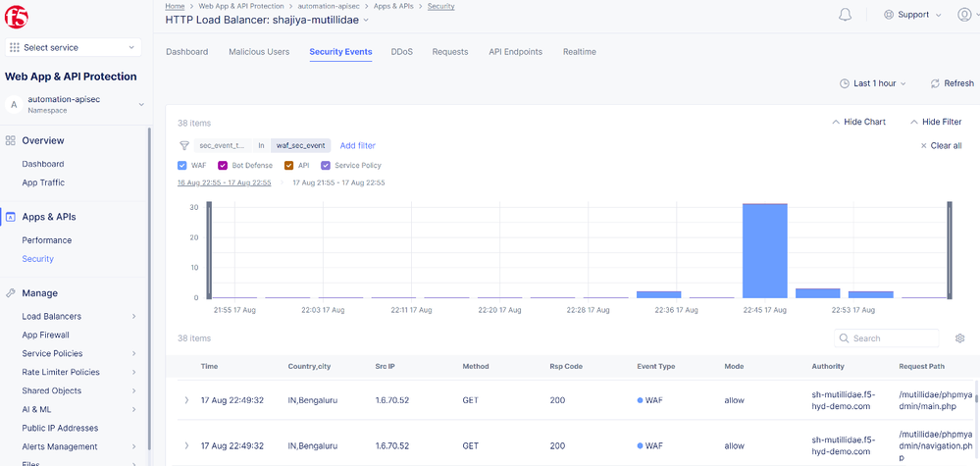Click the Clear all X icon
Image resolution: width=980 pixels, height=466 pixels.
click(923, 145)
